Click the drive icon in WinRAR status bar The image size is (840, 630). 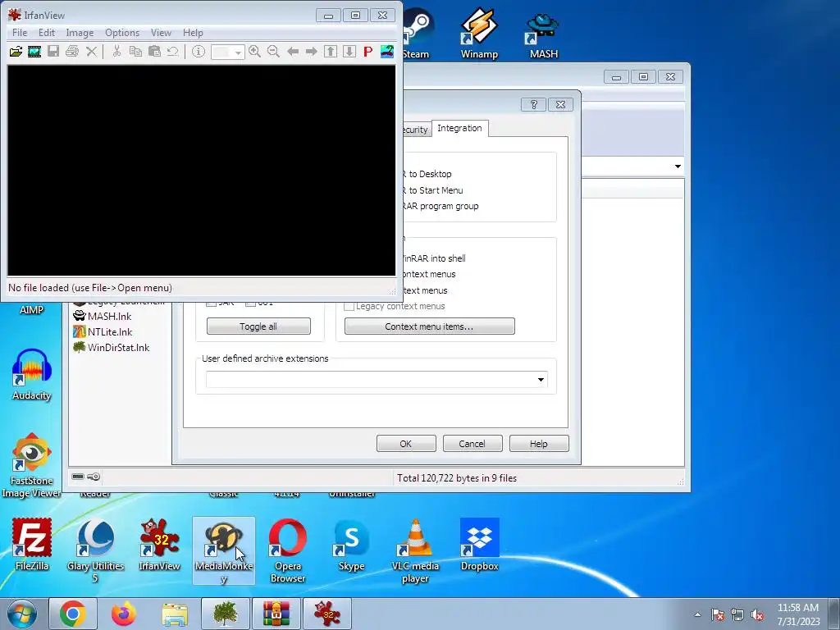[78, 477]
